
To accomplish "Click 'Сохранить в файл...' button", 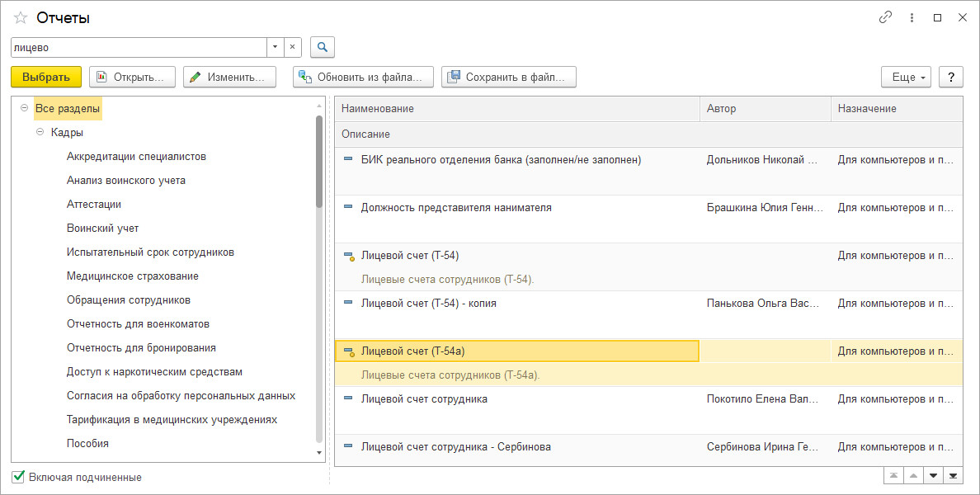I will point(508,77).
